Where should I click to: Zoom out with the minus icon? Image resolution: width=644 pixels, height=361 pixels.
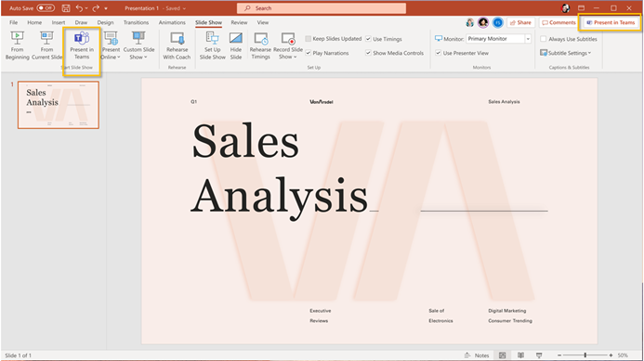coord(559,355)
